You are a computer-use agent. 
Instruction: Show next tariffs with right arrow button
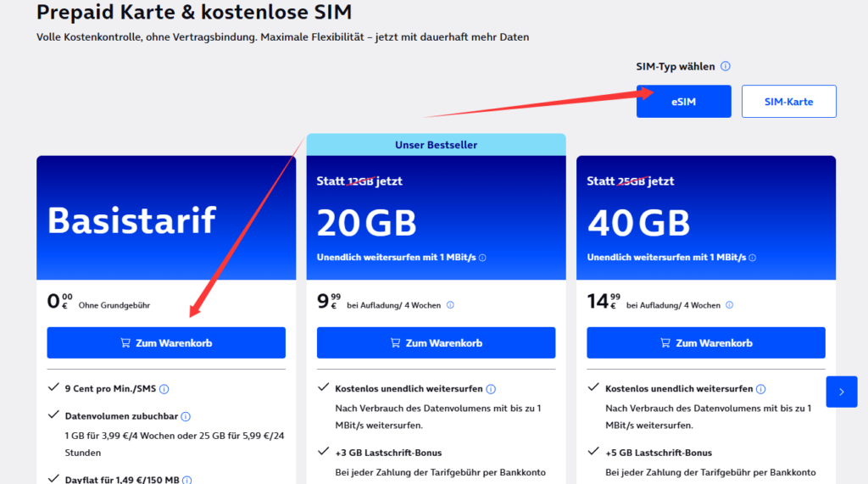point(841,392)
